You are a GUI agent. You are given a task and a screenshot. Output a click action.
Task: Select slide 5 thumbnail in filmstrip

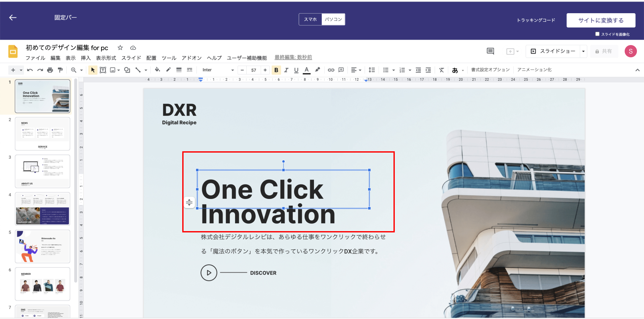pos(43,246)
